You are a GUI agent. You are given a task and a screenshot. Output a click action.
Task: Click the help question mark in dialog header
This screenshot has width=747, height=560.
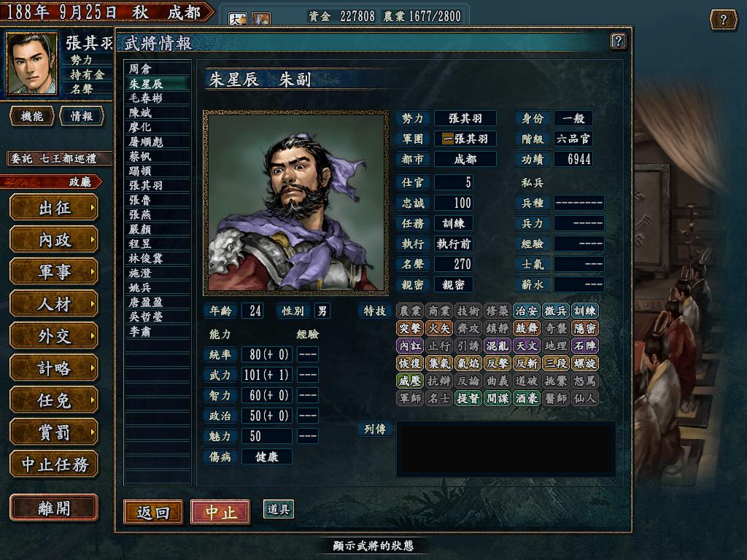618,41
